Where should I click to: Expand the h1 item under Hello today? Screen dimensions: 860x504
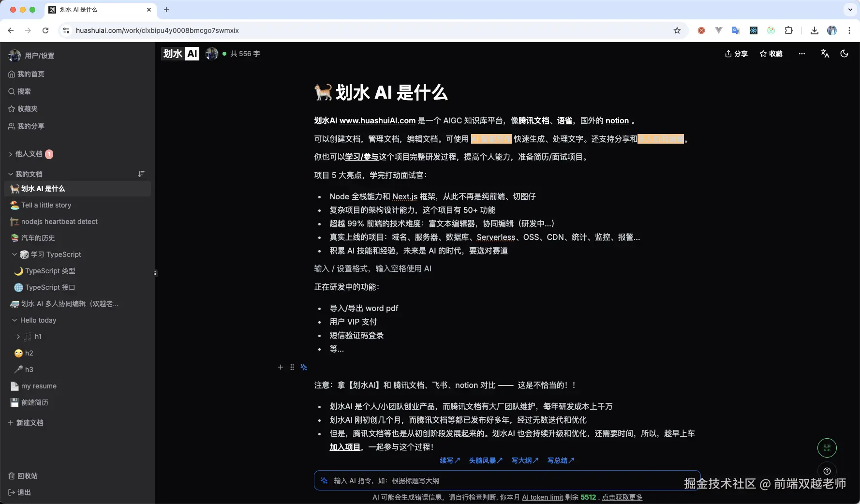pos(19,337)
